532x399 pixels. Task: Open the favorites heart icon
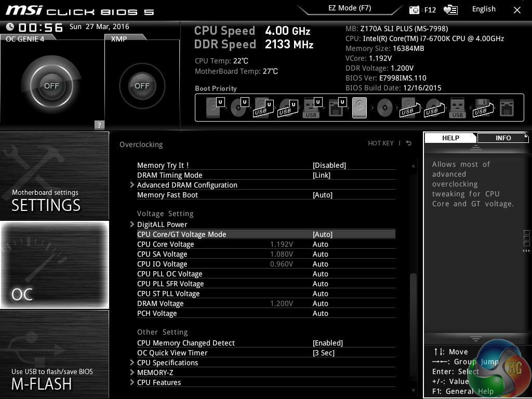point(450,10)
